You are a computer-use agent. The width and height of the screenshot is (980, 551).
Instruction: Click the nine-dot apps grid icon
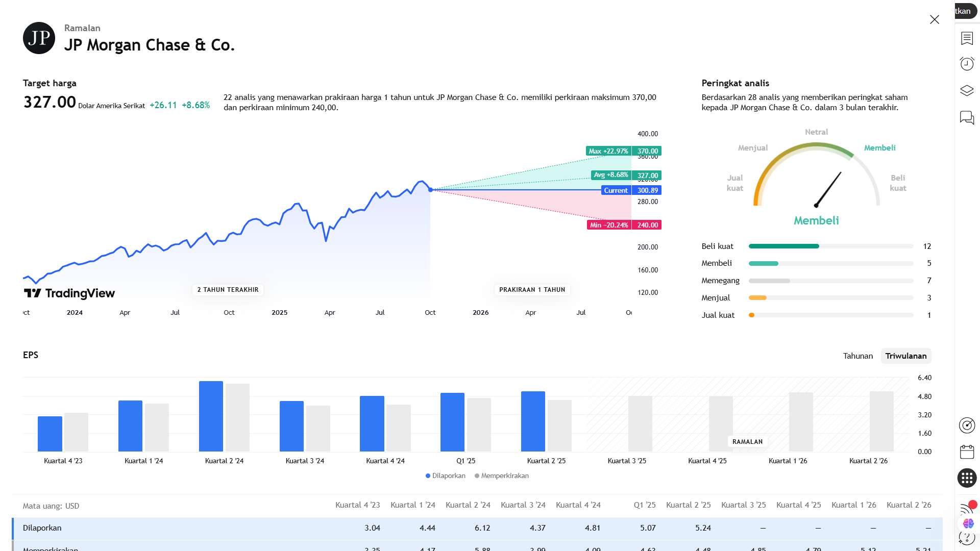[x=967, y=478]
